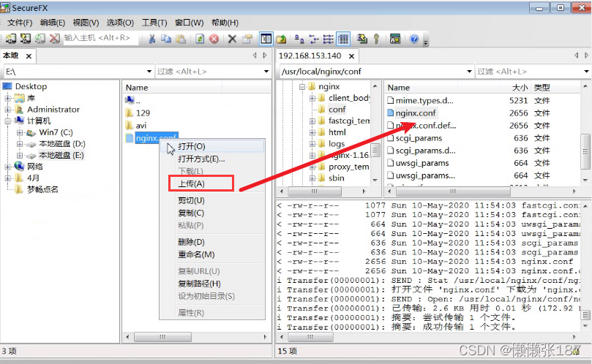This screenshot has width=592, height=364.
Task: Open the 帮助(H) menu
Action: coord(225,23)
